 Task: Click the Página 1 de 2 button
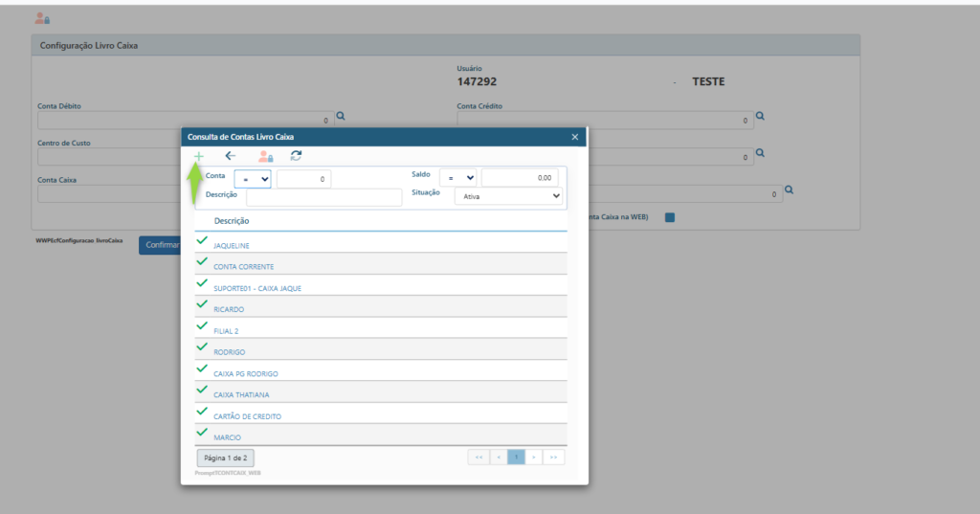tap(225, 458)
